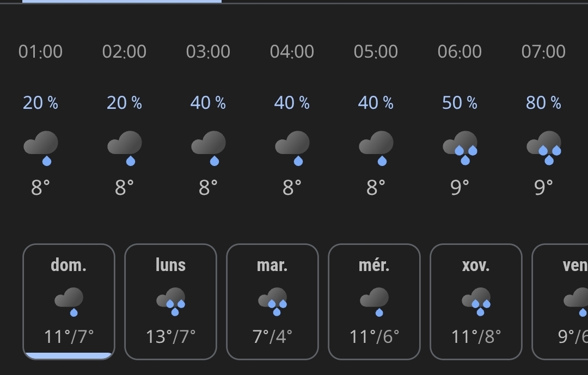Open the mar. daily forecast card

pos(272,302)
